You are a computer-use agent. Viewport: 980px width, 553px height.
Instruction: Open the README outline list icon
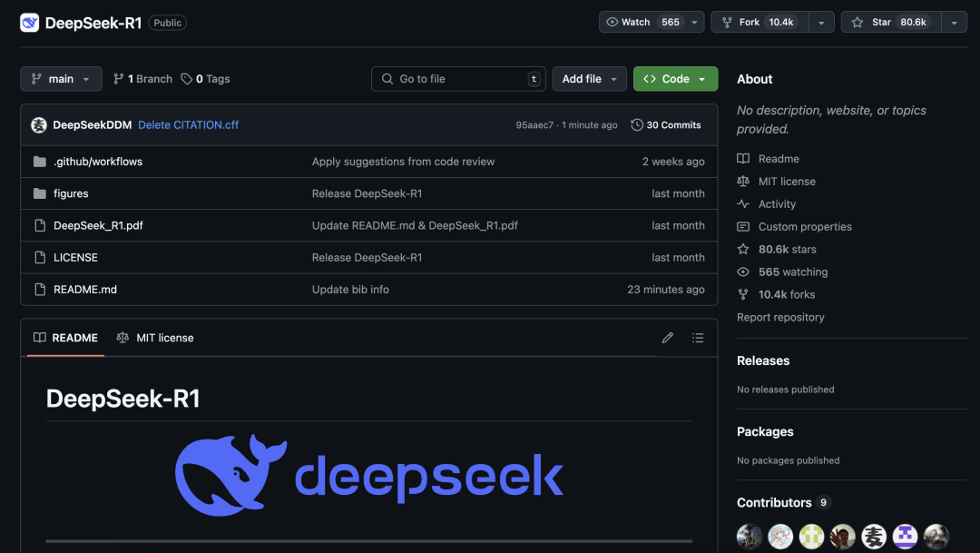[x=698, y=337]
